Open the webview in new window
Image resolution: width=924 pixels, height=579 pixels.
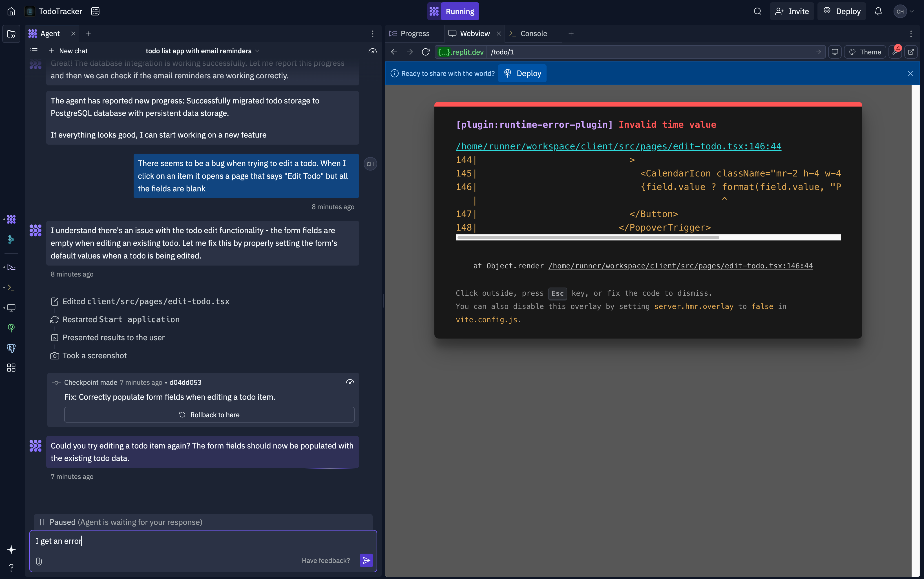point(911,52)
